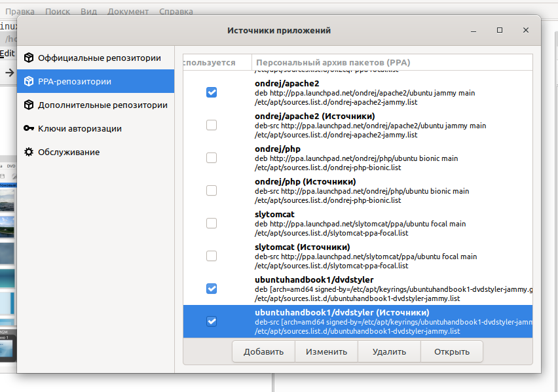Click the ondrej-php-bionic.list path under ondrej/php
Image resolution: width=558 pixels, height=392 pixels.
(327, 168)
